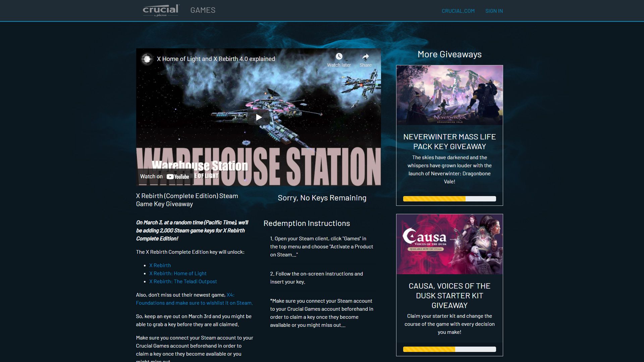644x362 pixels.
Task: Click Causa description 'Claim your starter kit'
Action: pyautogui.click(x=449, y=324)
